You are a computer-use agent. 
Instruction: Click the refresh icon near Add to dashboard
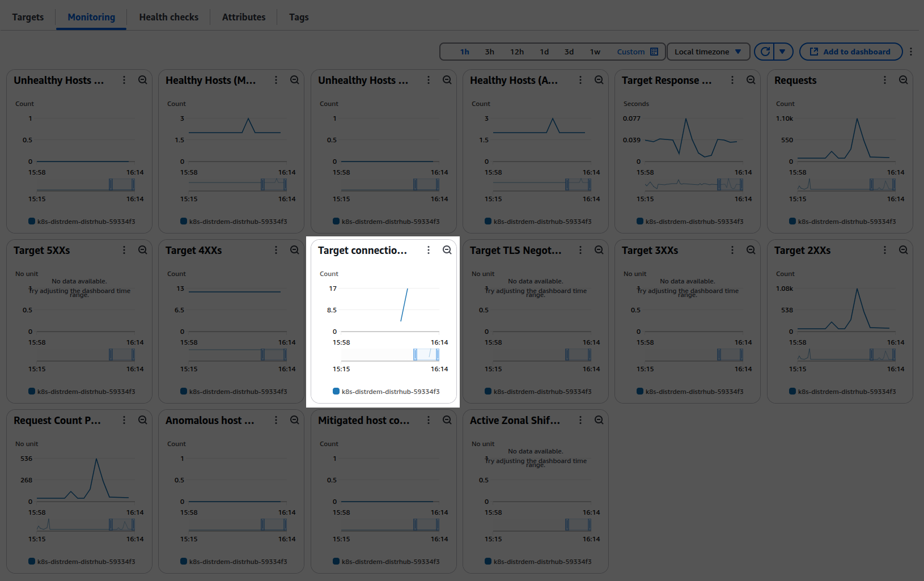click(x=765, y=51)
